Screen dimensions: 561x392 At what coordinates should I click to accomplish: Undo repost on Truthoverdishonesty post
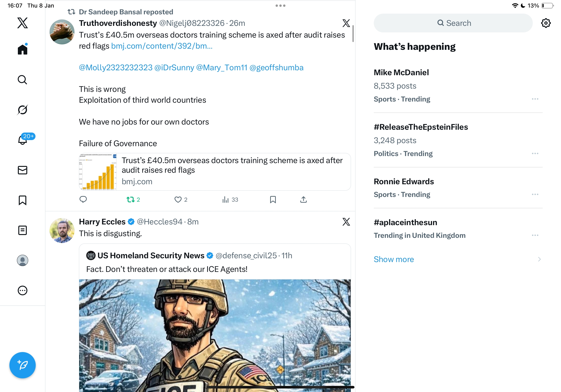coord(130,200)
